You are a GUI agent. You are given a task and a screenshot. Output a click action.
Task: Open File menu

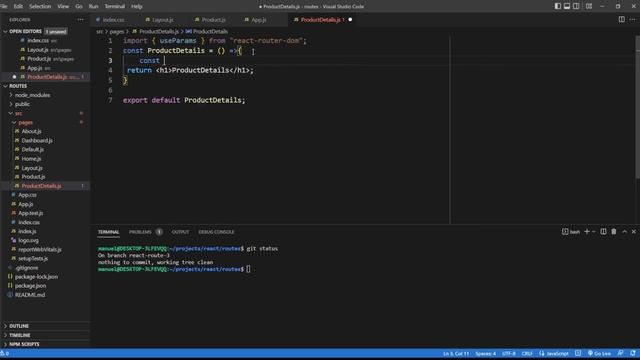[x=4, y=6]
